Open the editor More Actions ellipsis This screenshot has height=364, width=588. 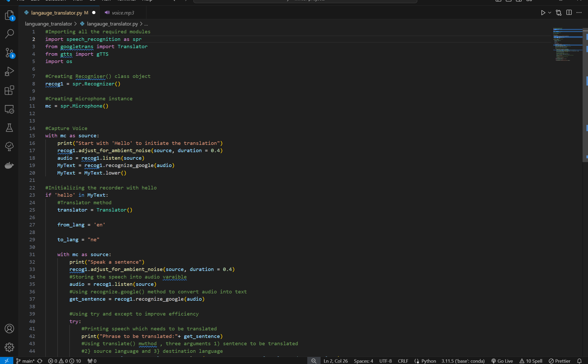point(579,13)
